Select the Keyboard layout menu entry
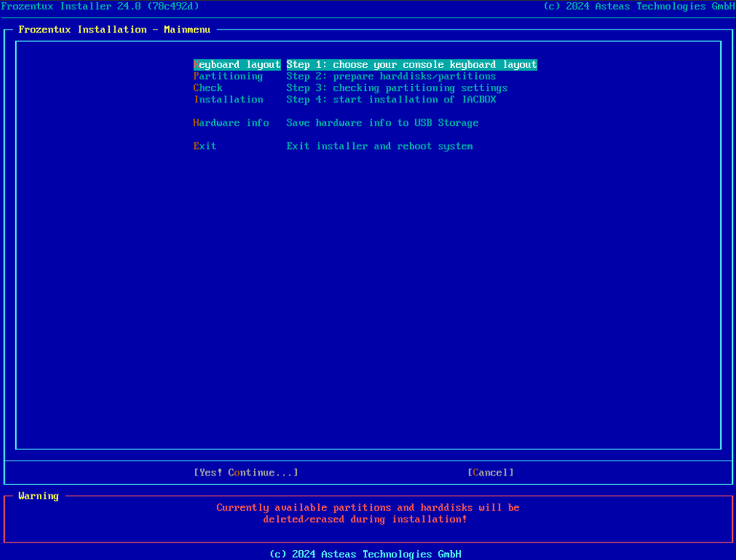The image size is (736, 560). (x=237, y=64)
